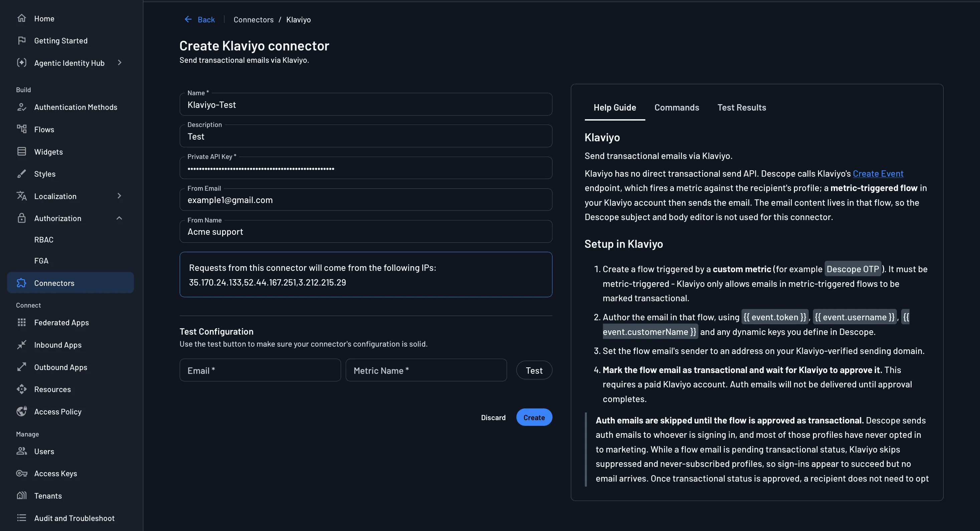Click the Create button

[x=534, y=417]
